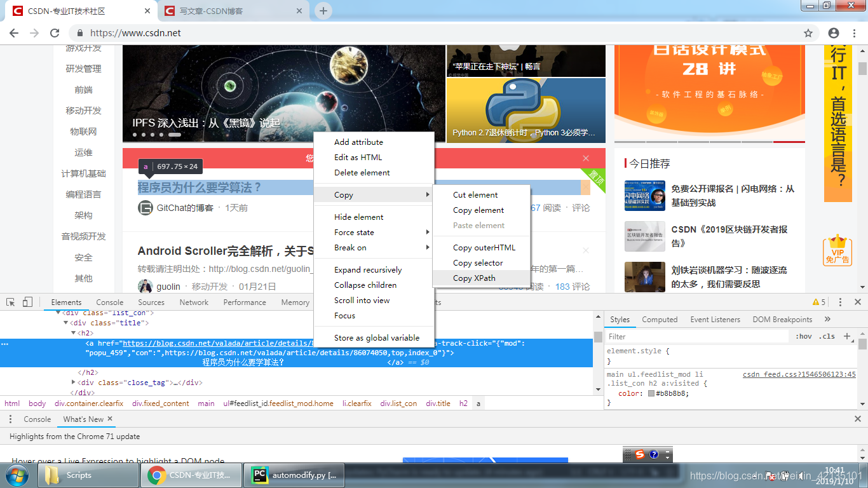Open Chrome three-dot menu

(853, 33)
